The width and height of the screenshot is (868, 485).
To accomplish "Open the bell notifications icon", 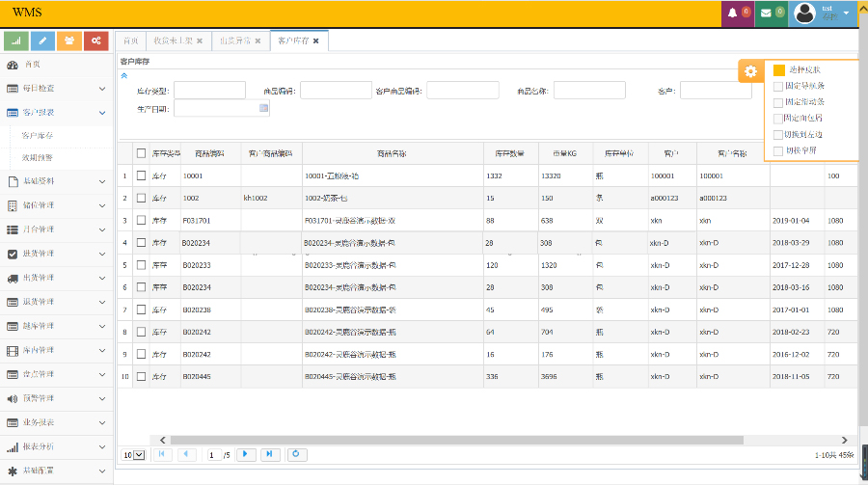I will pyautogui.click(x=732, y=13).
